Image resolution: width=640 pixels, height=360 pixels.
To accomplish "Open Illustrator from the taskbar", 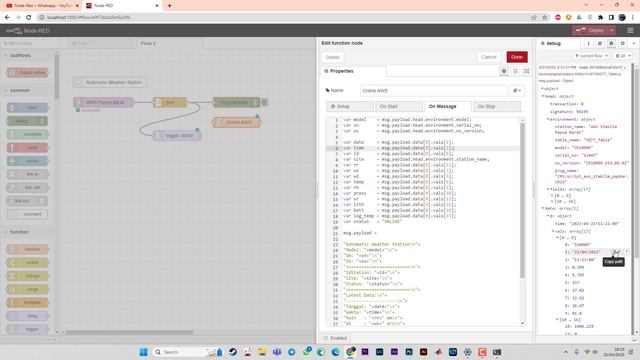I will pyautogui.click(x=424, y=352).
